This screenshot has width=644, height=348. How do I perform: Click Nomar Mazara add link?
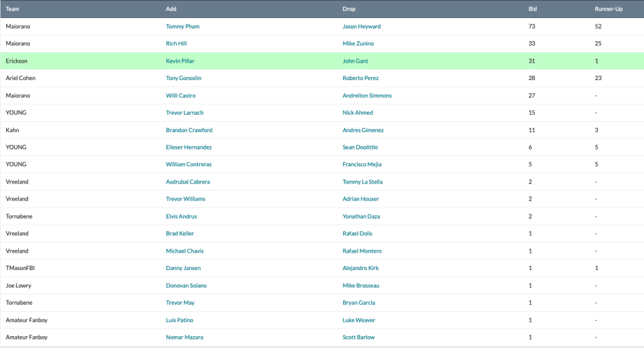(184, 338)
